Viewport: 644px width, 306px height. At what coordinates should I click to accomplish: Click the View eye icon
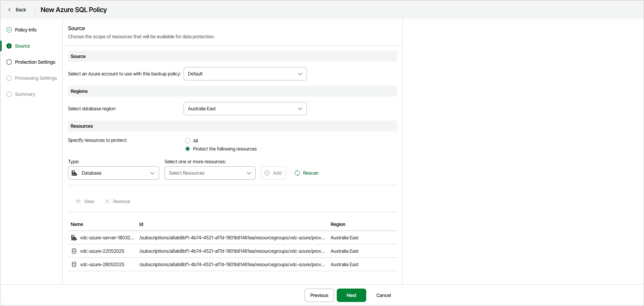78,201
